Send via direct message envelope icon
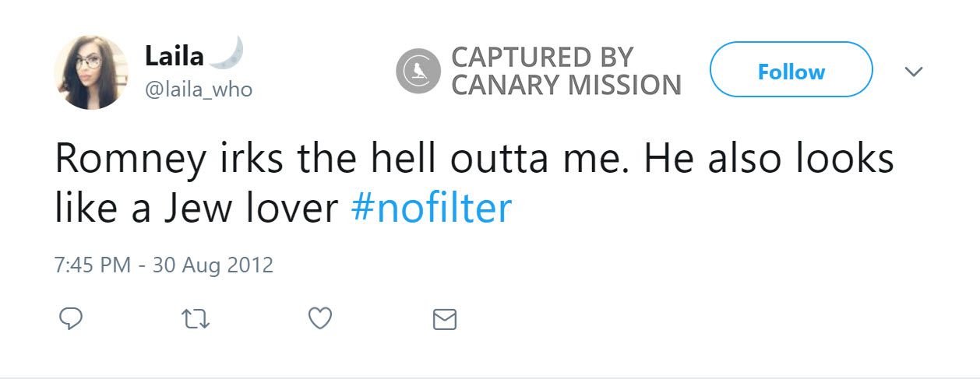The width and height of the screenshot is (980, 379). coord(444,319)
